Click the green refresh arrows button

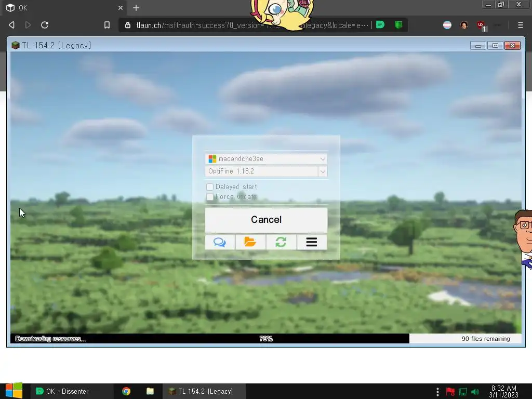(281, 242)
